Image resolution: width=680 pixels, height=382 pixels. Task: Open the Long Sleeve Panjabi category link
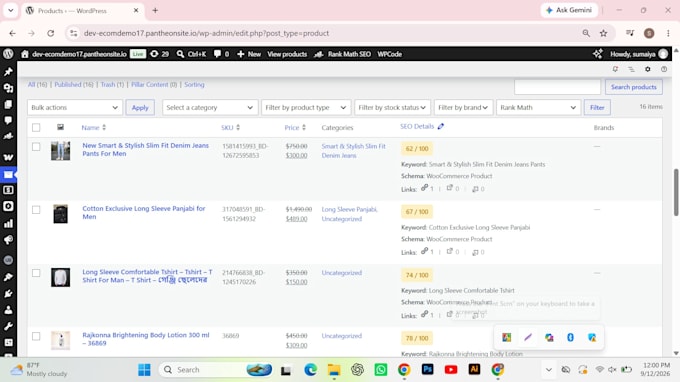click(350, 209)
